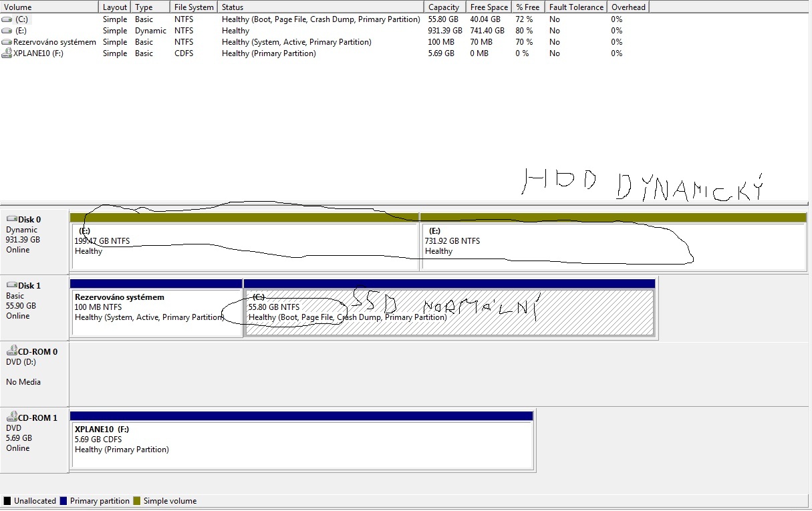Image resolution: width=812 pixels, height=511 pixels.
Task: Click the XPLANE10 (F:) disc icon in list
Action: (7, 53)
